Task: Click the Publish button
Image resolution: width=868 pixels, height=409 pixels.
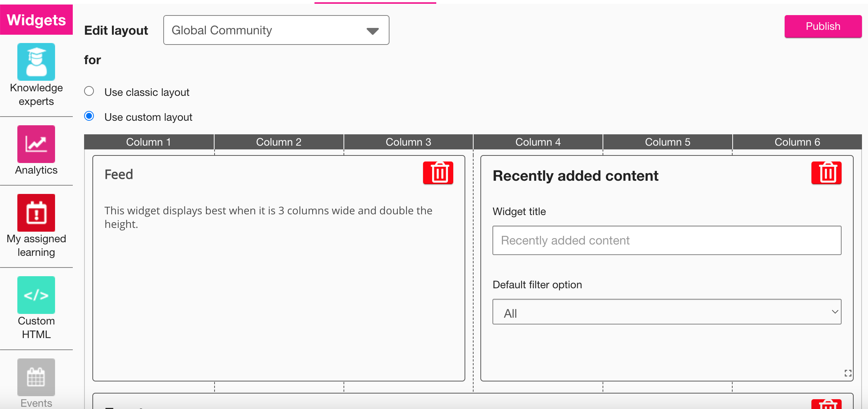Action: pyautogui.click(x=823, y=26)
